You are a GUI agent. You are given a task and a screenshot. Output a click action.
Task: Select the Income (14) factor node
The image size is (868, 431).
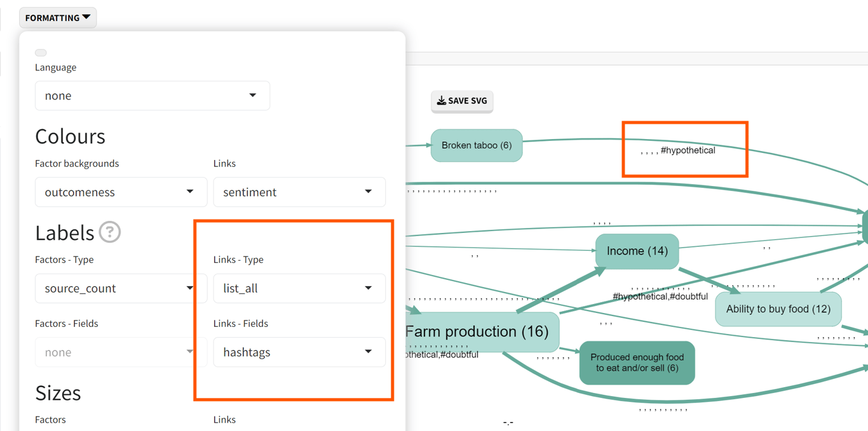[637, 251]
